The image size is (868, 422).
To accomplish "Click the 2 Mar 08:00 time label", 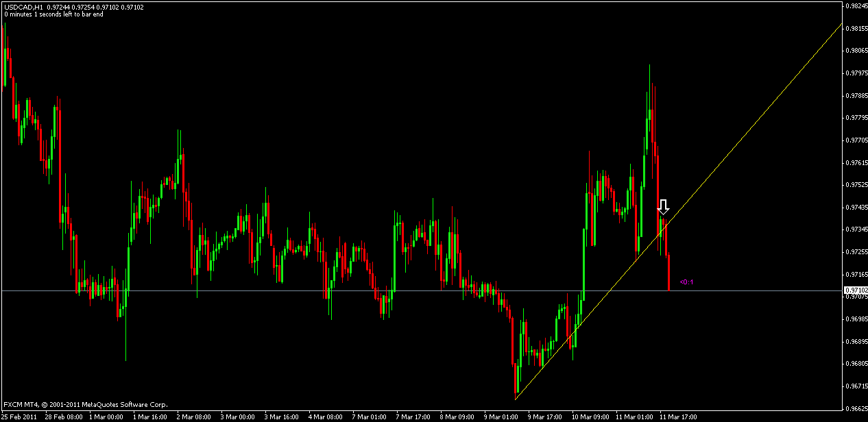I will pyautogui.click(x=192, y=417).
